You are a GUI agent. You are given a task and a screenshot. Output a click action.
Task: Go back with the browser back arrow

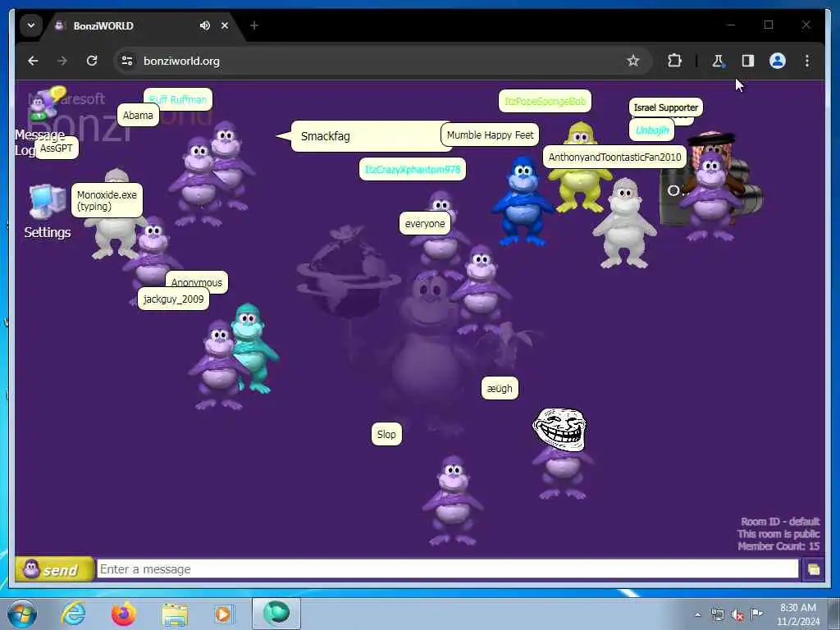pyautogui.click(x=33, y=61)
